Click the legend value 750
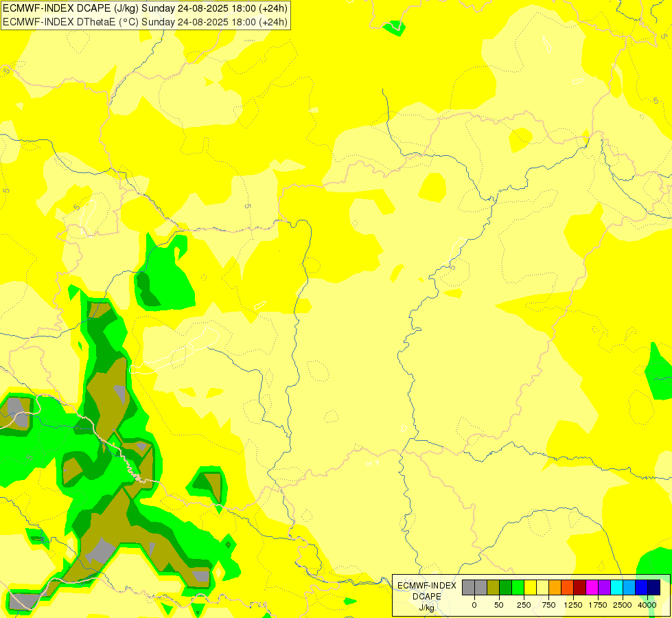 (548, 605)
